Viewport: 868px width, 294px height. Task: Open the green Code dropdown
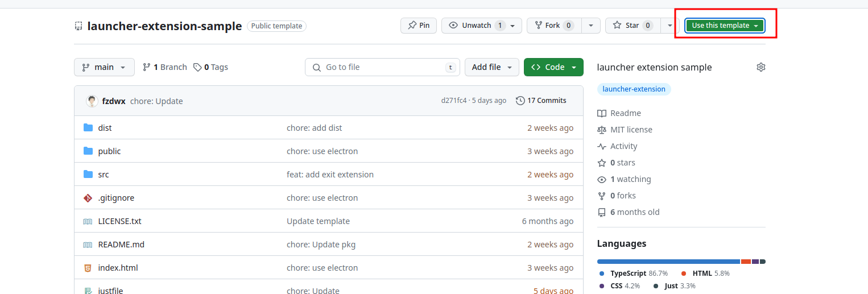[x=553, y=67]
